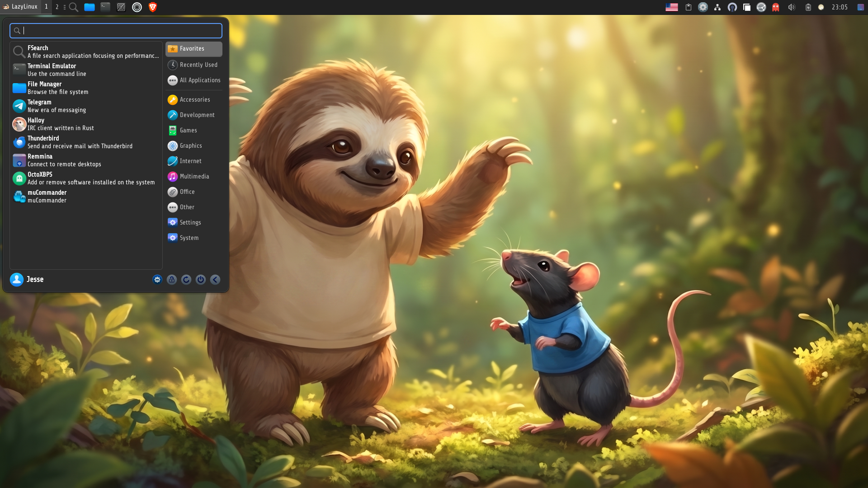Open the concentric circles launcher in panel
868x488 pixels.
click(137, 7)
